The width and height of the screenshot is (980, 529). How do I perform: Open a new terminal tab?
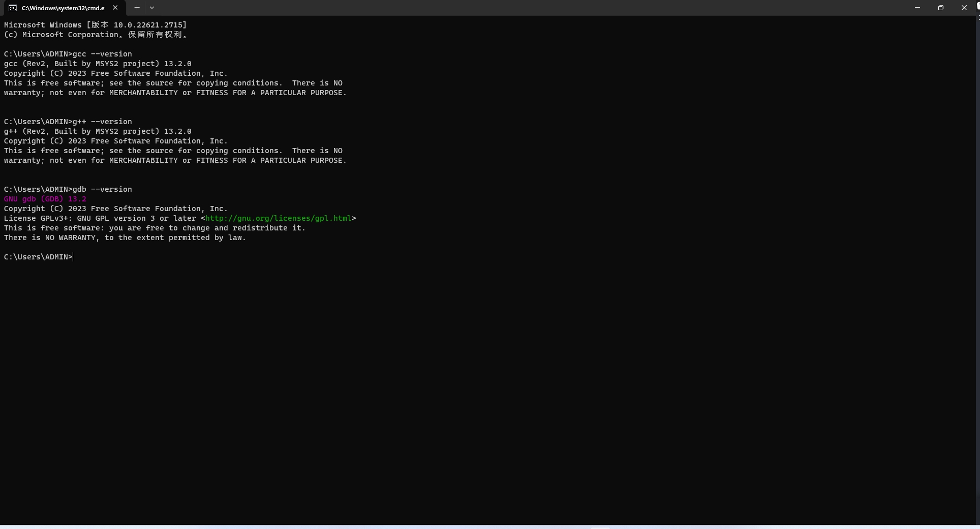pos(137,8)
